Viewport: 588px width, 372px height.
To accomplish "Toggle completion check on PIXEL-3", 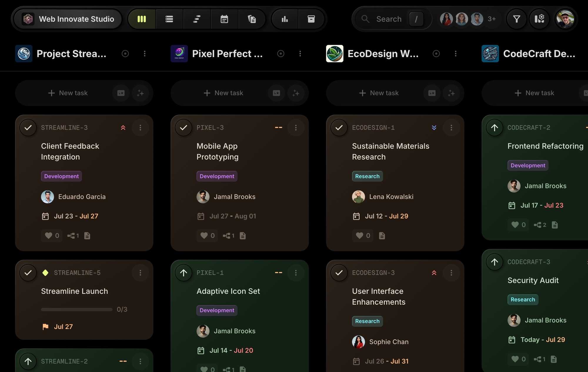I will point(183,127).
